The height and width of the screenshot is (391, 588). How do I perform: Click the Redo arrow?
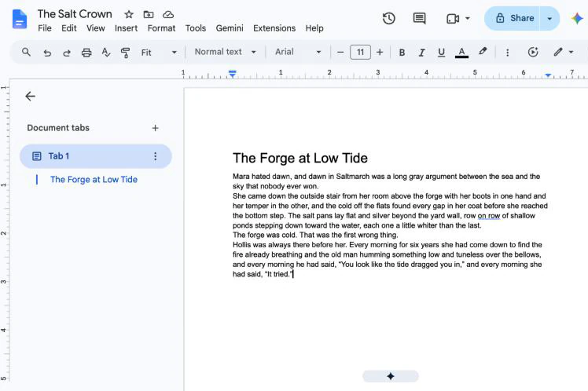67,53
